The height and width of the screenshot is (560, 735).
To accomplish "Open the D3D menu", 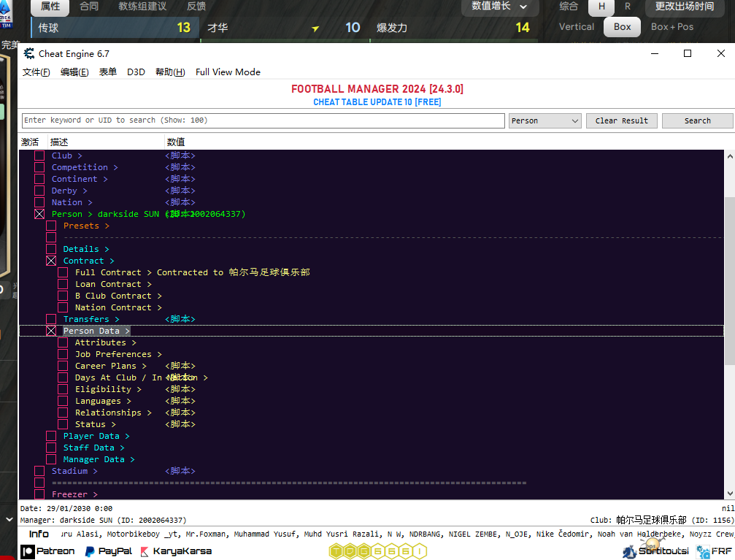I will click(136, 72).
